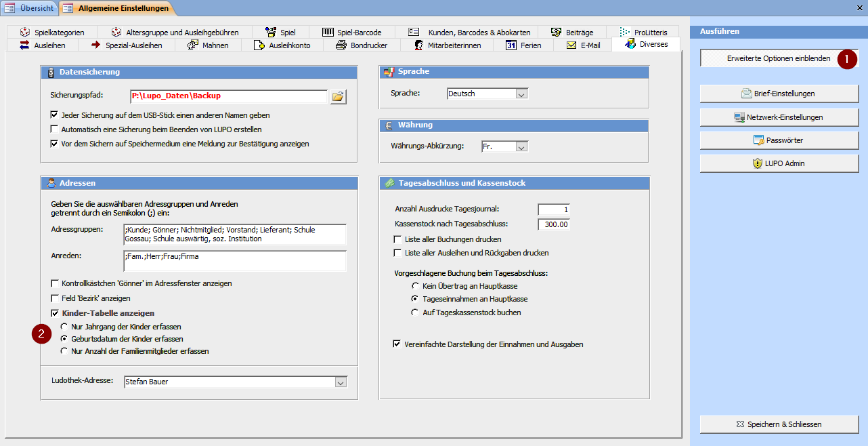Click the calendar icon on Ferien tab
This screenshot has width=868, height=446.
tap(511, 45)
